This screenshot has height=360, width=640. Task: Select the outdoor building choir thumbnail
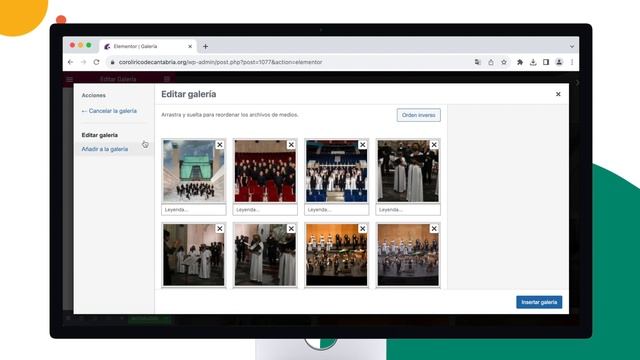coord(193,171)
